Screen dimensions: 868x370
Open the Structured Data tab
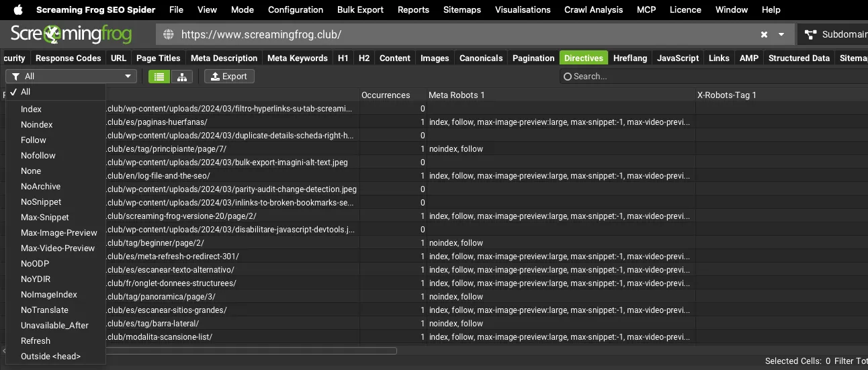[x=799, y=58]
